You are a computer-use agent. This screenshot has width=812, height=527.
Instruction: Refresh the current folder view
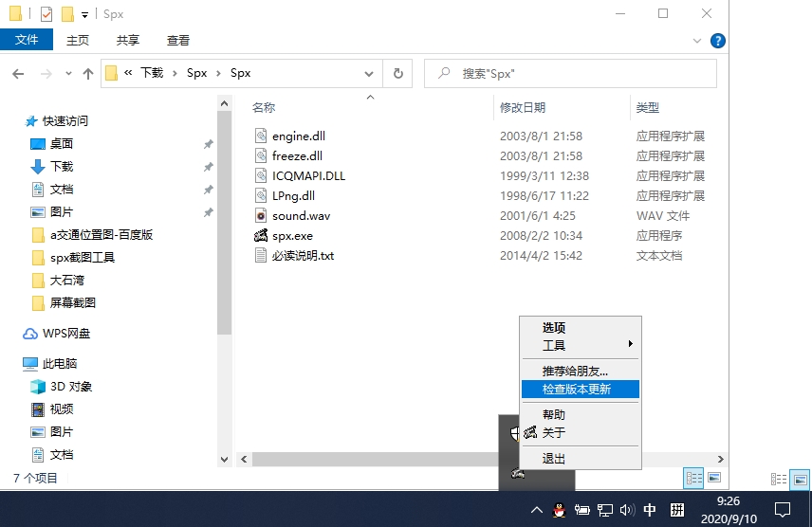397,74
